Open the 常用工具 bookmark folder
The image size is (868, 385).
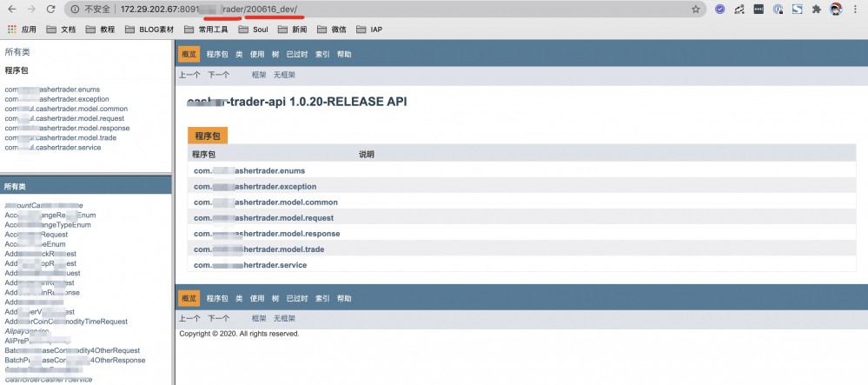coord(206,30)
